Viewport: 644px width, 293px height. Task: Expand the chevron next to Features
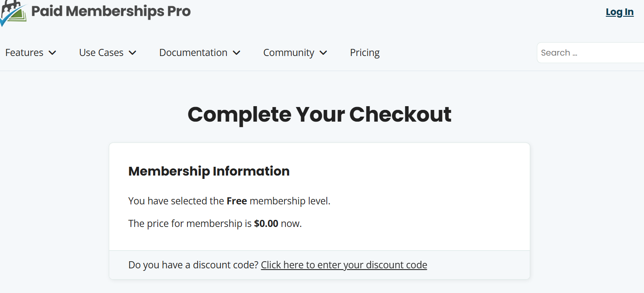click(x=52, y=53)
